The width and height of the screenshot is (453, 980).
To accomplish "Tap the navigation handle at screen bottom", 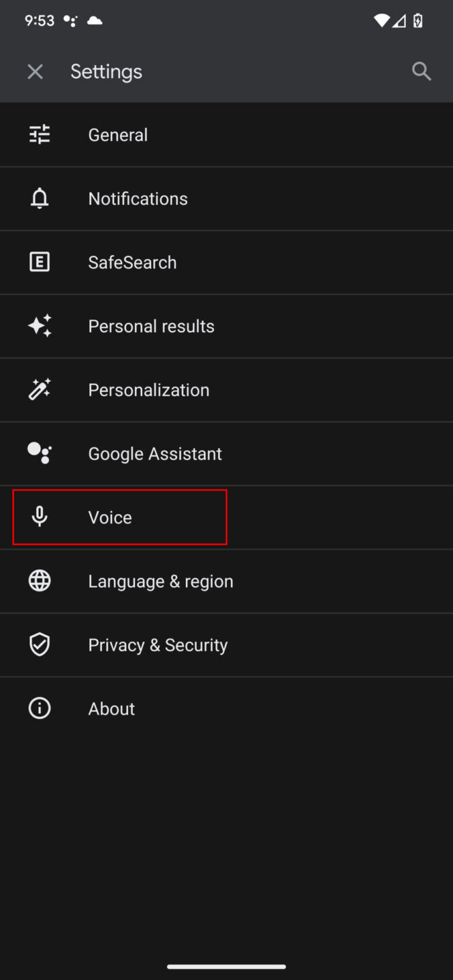I will [226, 966].
